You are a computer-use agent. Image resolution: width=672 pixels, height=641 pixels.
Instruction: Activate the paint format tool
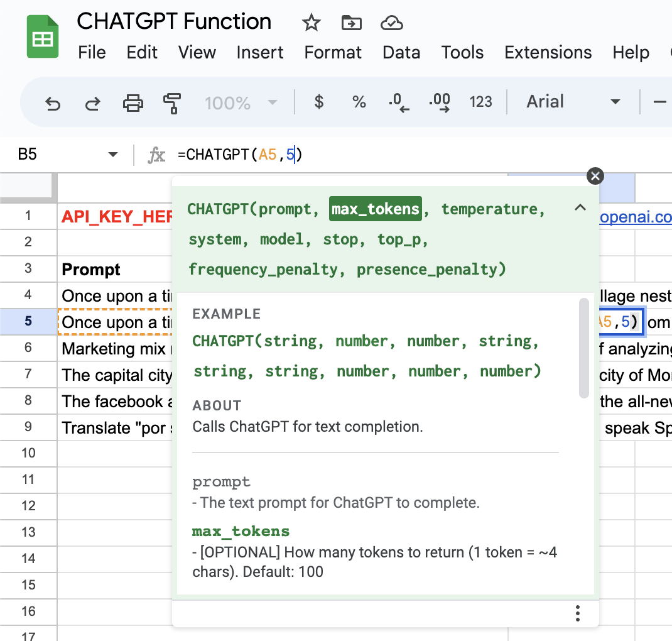coord(172,103)
